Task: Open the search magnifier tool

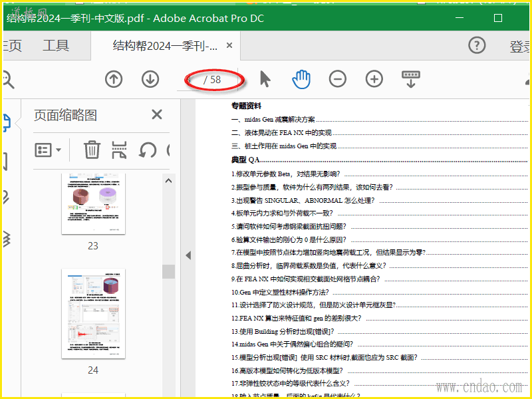Action: [7, 79]
